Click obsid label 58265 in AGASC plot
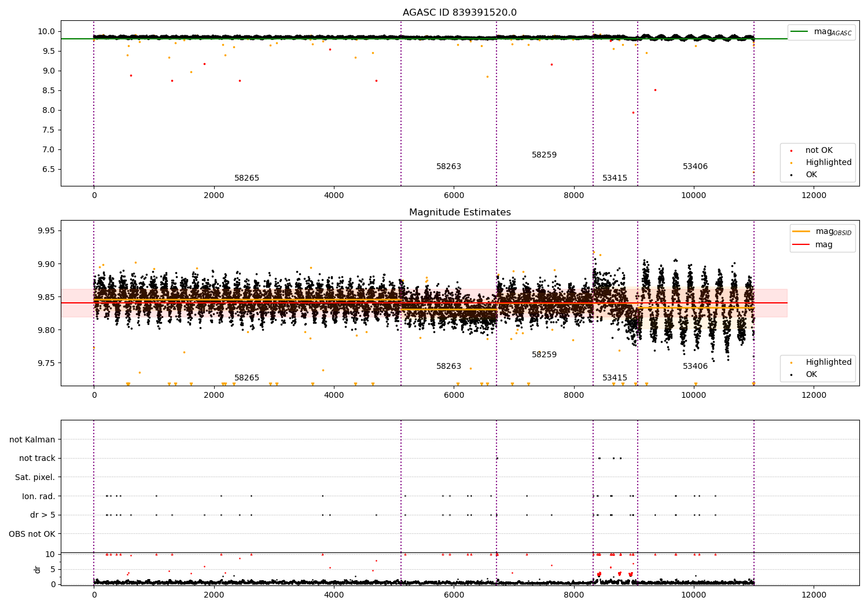 click(x=247, y=178)
